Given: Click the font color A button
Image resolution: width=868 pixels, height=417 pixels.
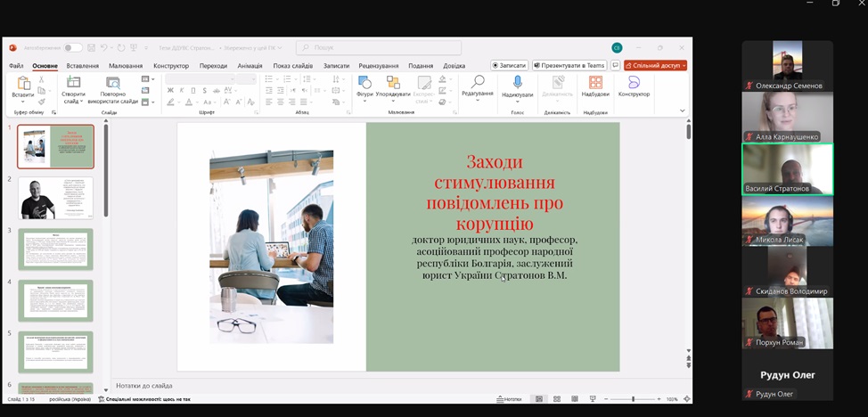Looking at the screenshot, I should coord(189,102).
